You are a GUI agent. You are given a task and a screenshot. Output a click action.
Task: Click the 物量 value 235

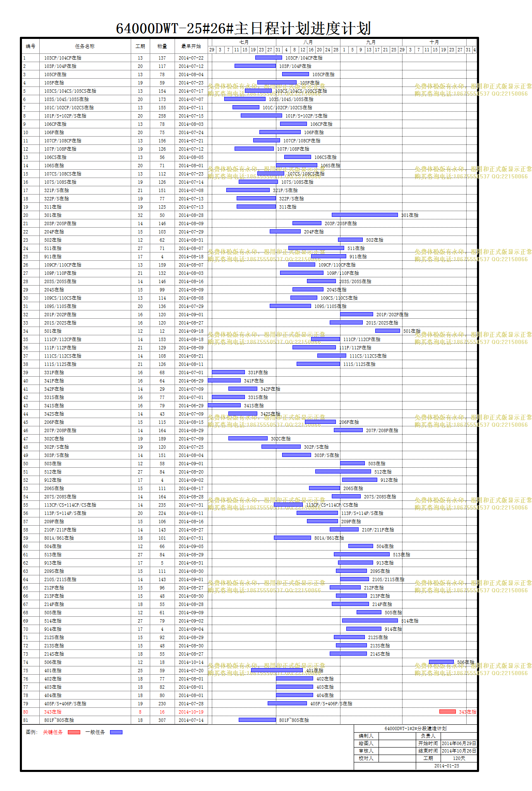pos(162,505)
